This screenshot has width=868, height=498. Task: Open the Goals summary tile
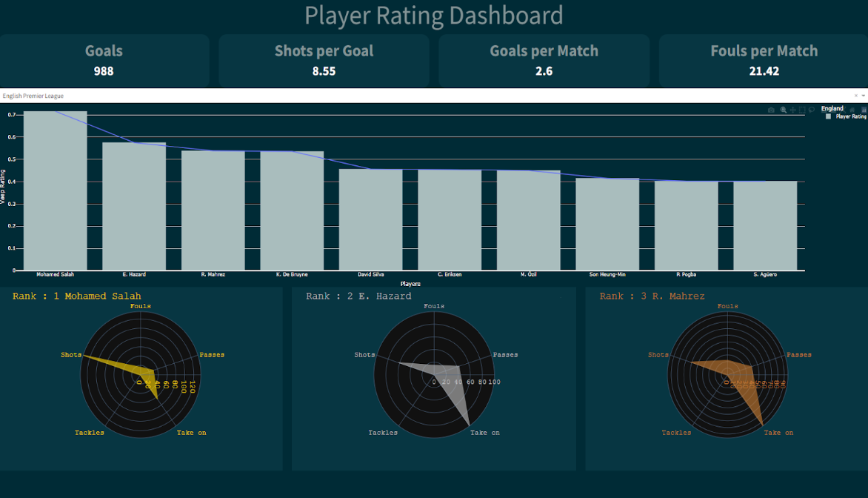[x=104, y=60]
